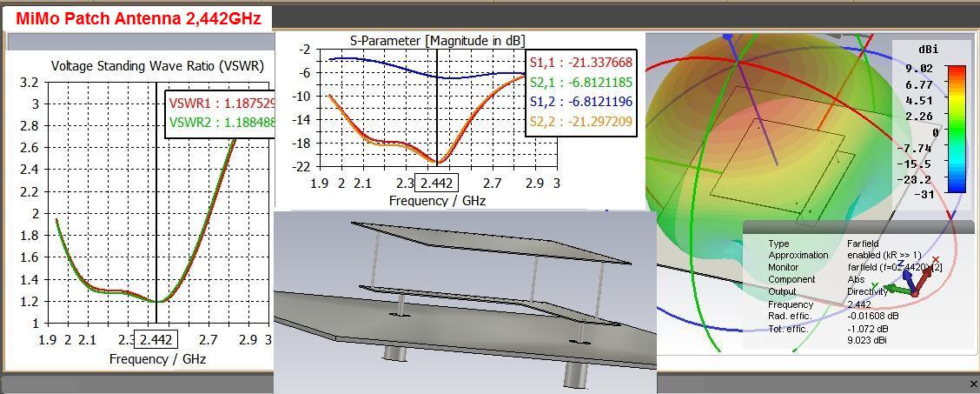This screenshot has height=394, width=980.
Task: Click the MiMo Patch Antenna 2,442GHz title
Action: 138,19
